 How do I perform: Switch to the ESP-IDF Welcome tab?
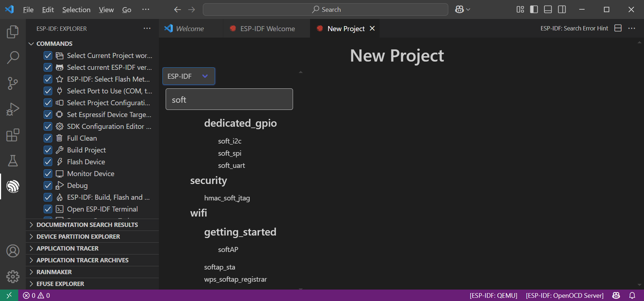point(267,29)
